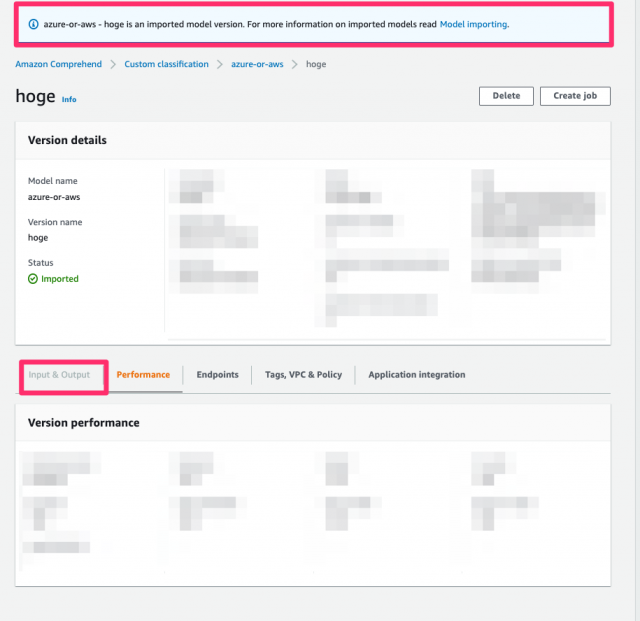Open the Model importing documentation link
Image resolution: width=640 pixels, height=621 pixels.
coord(474,24)
